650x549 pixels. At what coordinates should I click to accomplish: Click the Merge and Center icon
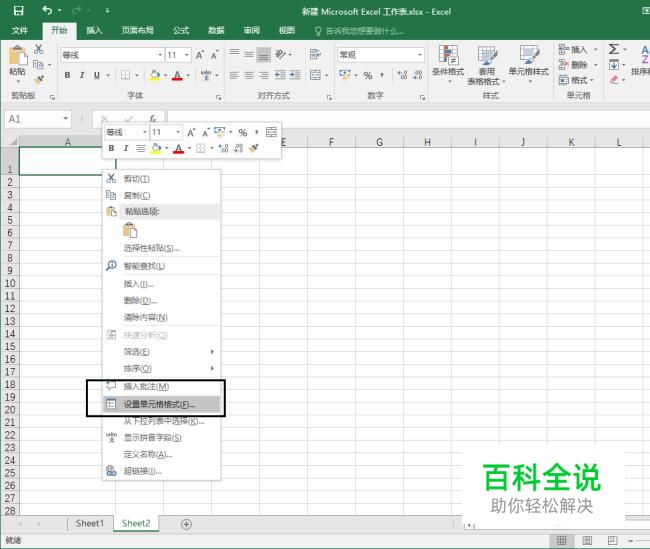pyautogui.click(x=315, y=75)
